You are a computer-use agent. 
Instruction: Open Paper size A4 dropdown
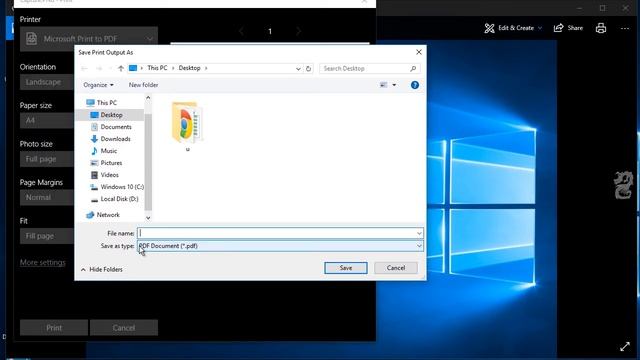[x=47, y=120]
